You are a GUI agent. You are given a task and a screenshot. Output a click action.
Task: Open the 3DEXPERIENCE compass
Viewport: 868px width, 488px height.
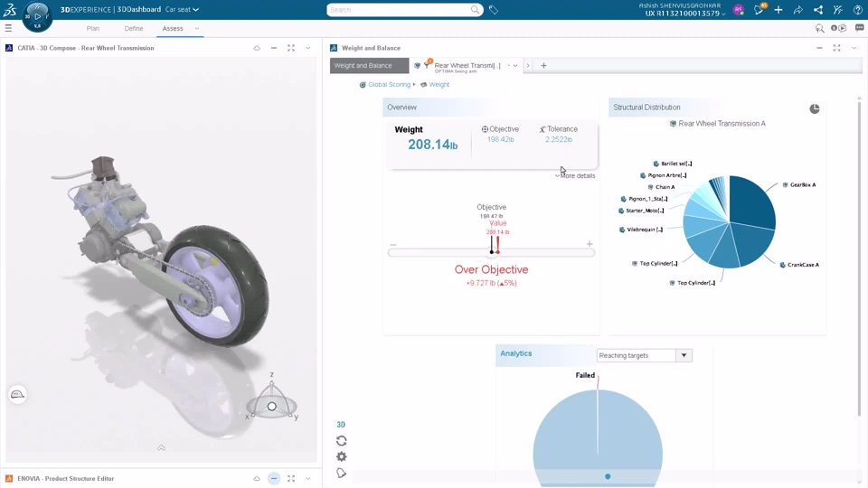37,16
